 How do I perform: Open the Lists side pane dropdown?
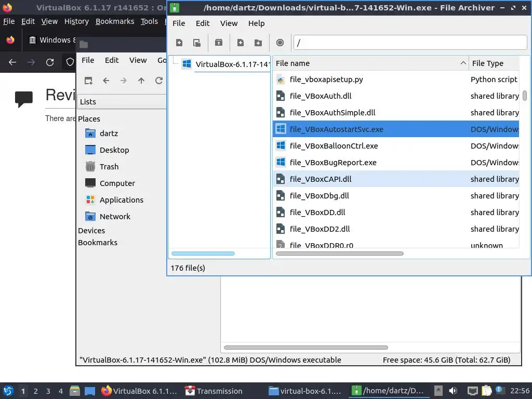tap(122, 102)
